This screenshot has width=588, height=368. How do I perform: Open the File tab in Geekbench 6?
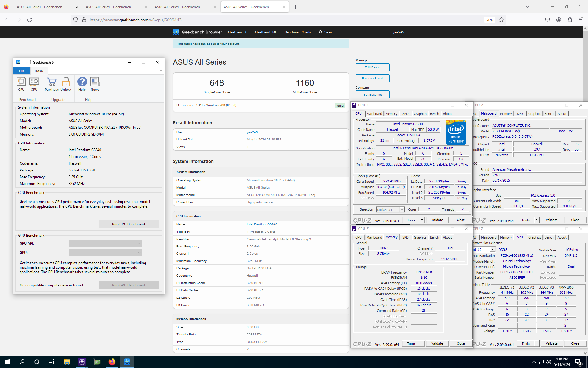coord(22,71)
